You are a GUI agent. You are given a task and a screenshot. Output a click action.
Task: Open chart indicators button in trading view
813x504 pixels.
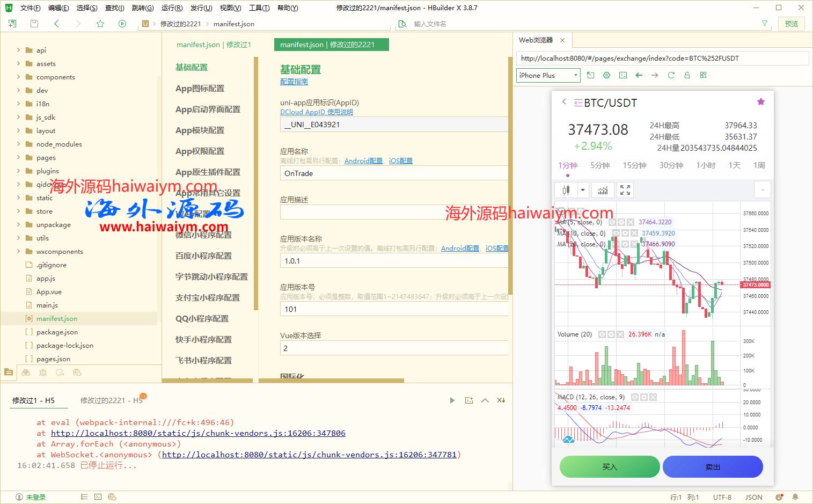click(603, 190)
